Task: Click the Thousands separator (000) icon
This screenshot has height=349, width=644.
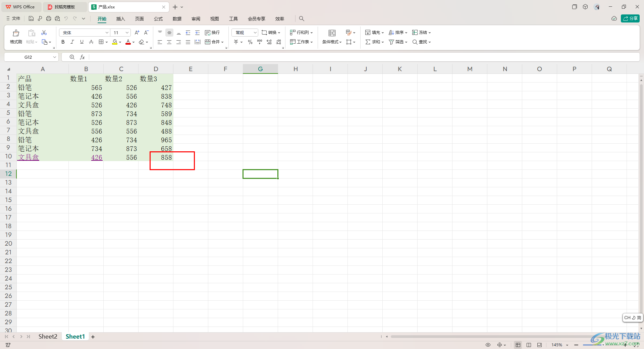Action: [x=260, y=42]
